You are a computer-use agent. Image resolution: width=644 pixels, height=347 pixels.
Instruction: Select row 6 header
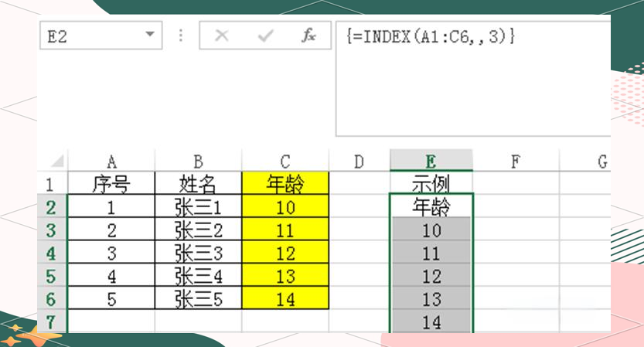pyautogui.click(x=52, y=298)
